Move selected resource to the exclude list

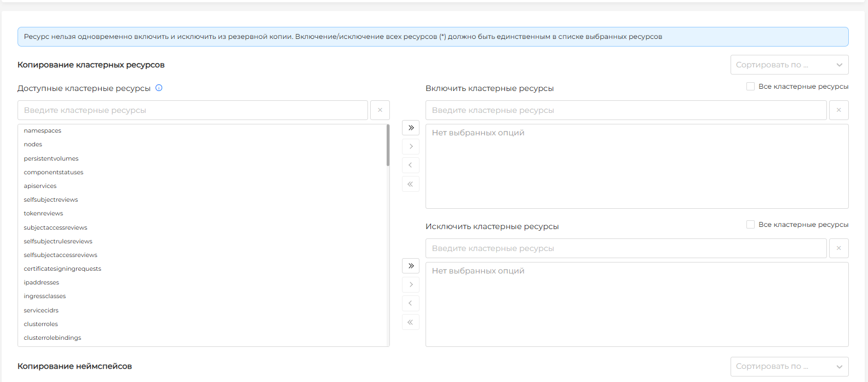(x=411, y=284)
